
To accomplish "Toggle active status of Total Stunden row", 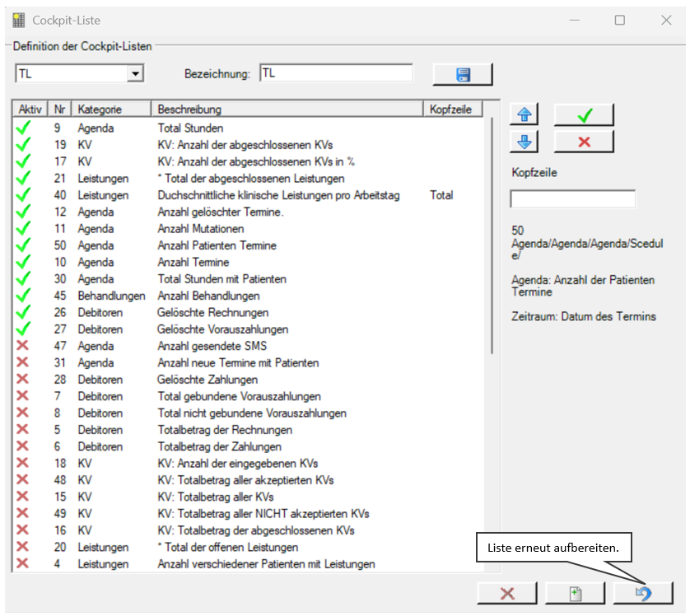I will click(x=23, y=128).
